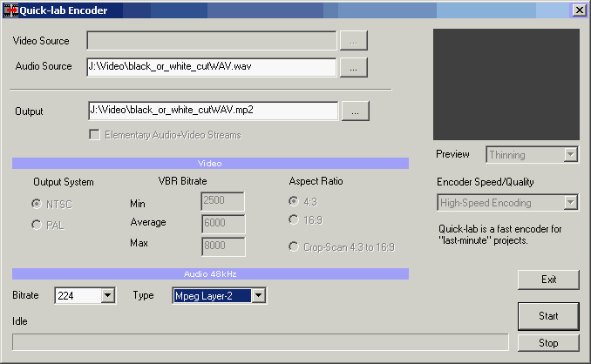Screen dimensions: 591x364
Task: Click the Bitrate label
Action: [x=25, y=295]
